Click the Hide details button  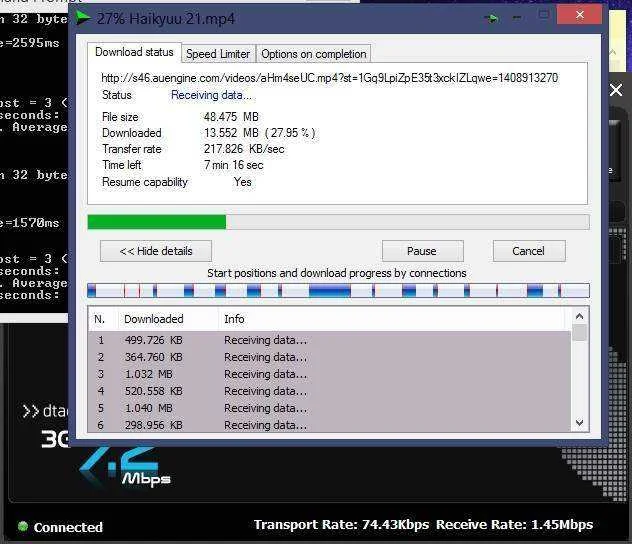tap(156, 251)
